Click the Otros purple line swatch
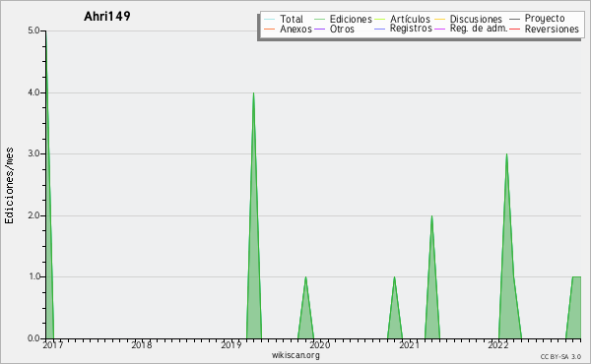This screenshot has height=364, width=591. 319,29
